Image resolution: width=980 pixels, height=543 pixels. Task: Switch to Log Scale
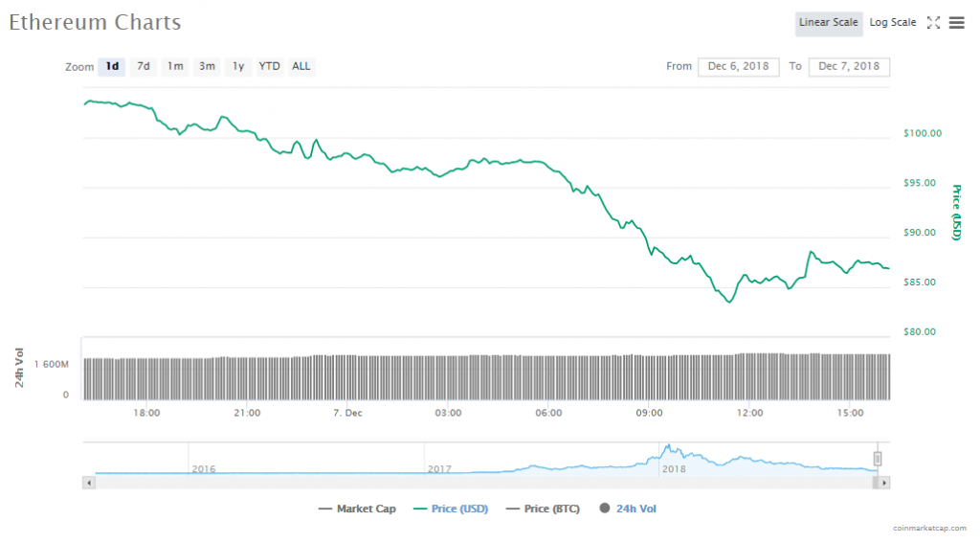click(892, 23)
